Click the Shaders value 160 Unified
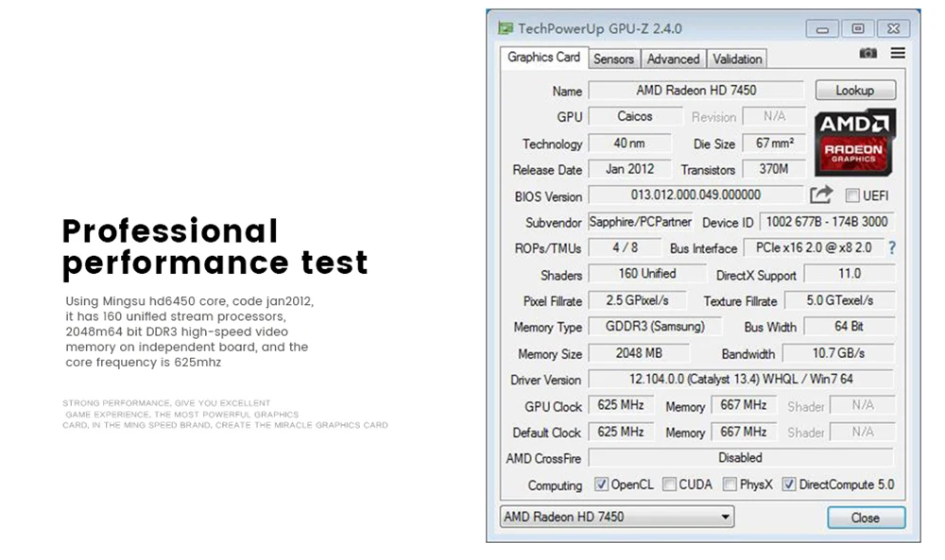Screen dimensions: 945x560 tap(647, 274)
